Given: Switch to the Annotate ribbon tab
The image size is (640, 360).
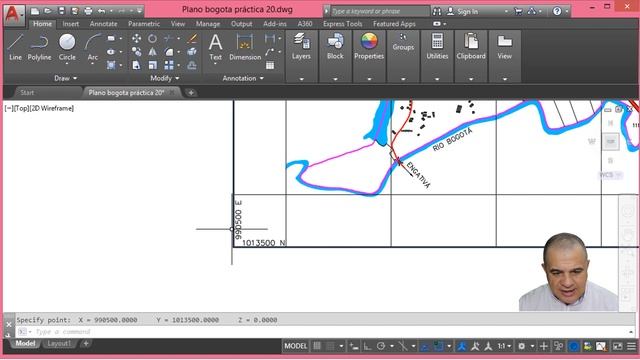Looking at the screenshot, I should (103, 24).
